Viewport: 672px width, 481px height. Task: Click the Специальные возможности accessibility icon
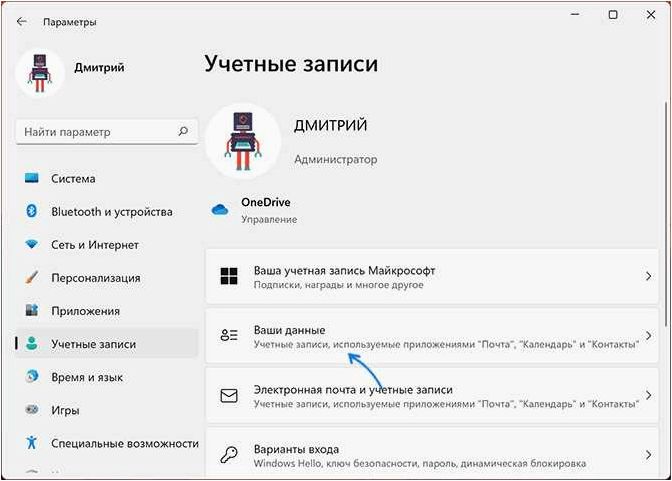(32, 442)
